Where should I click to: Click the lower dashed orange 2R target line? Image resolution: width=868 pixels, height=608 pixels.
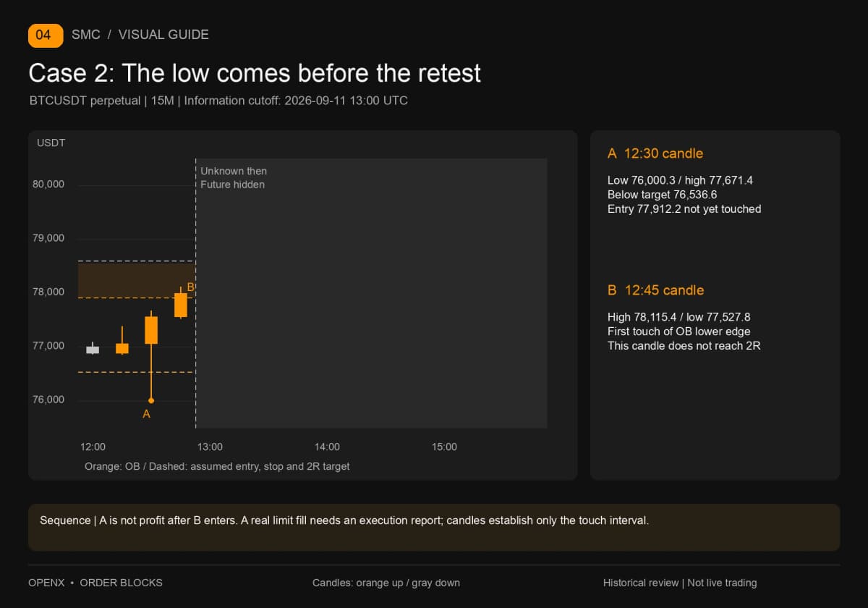pos(136,372)
